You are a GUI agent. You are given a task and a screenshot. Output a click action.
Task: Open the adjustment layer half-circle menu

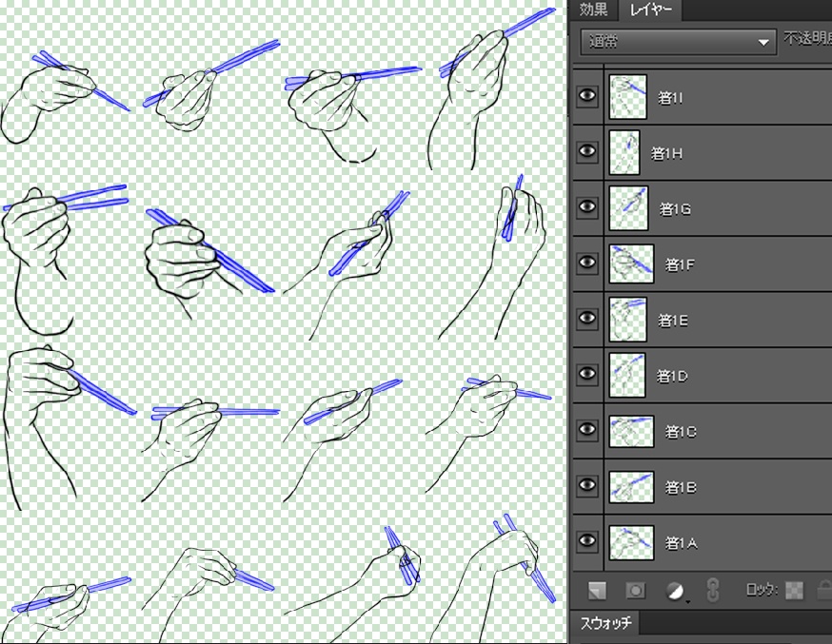click(x=675, y=591)
